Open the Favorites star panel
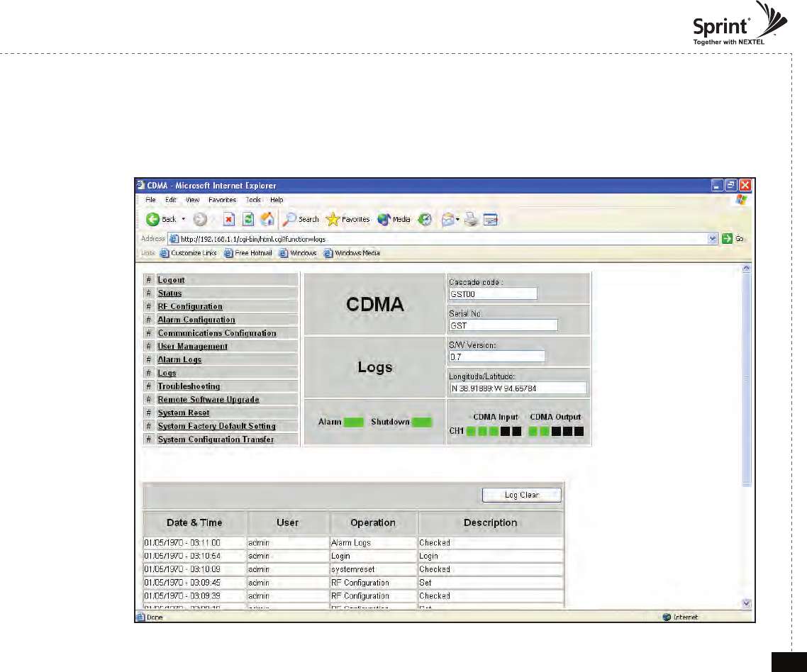 348,219
